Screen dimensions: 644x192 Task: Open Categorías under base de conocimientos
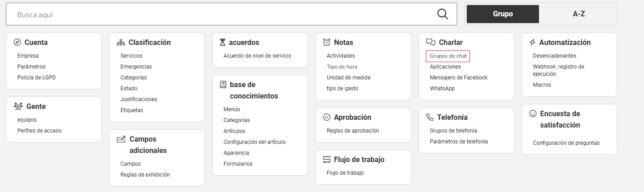pyautogui.click(x=237, y=120)
